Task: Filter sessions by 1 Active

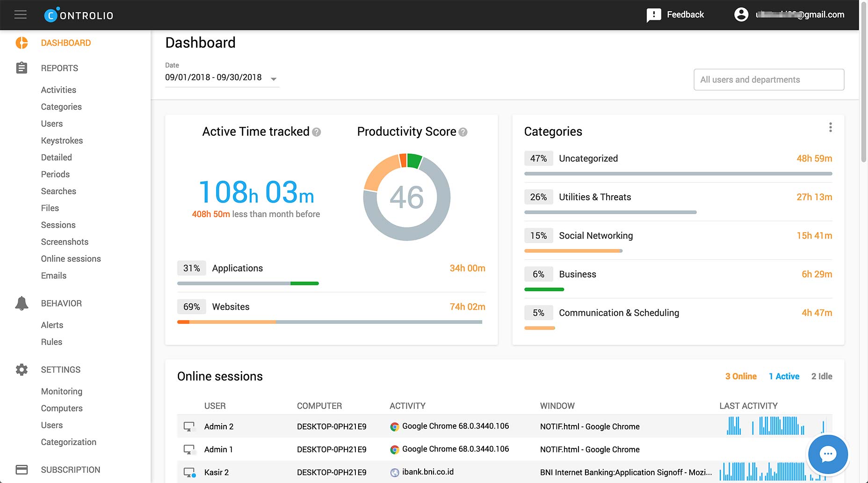Action: [784, 376]
